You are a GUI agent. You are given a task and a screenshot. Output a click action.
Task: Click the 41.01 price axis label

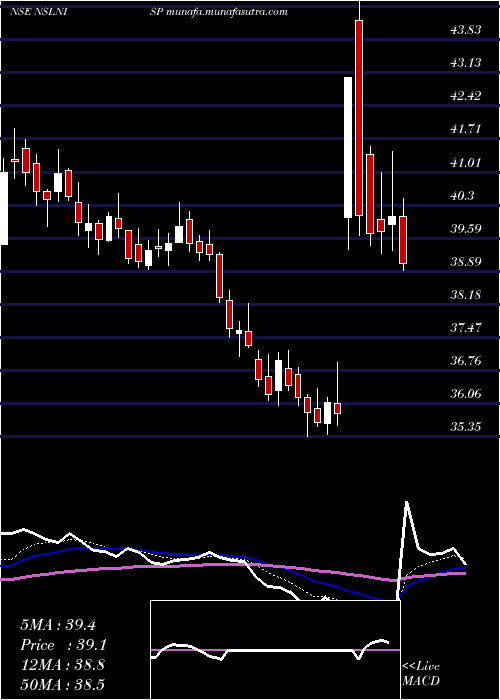coord(466,162)
